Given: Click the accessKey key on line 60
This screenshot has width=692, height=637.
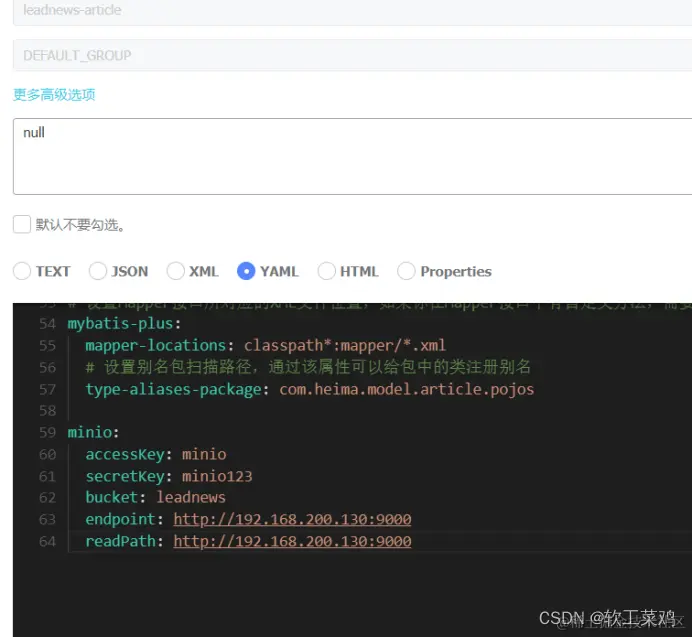Looking at the screenshot, I should coord(124,454).
